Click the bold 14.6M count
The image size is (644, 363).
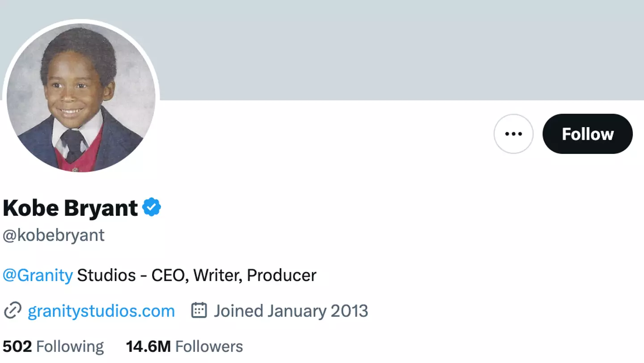pyautogui.click(x=148, y=346)
